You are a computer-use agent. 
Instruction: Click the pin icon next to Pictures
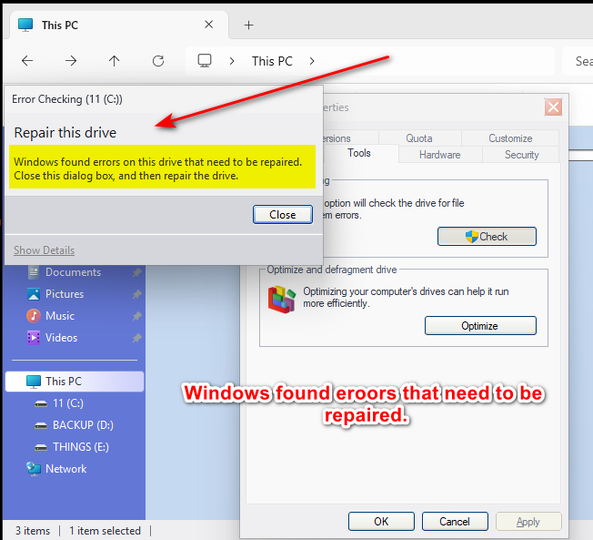(137, 294)
